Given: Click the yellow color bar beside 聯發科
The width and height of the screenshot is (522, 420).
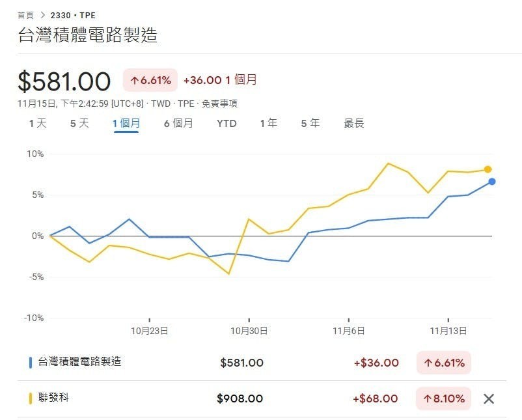Looking at the screenshot, I should 31,399.
